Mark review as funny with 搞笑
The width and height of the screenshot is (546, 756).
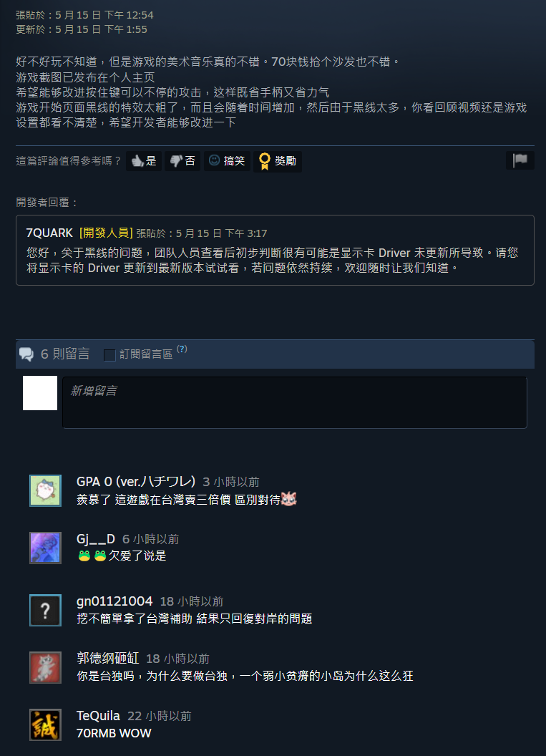pos(227,161)
